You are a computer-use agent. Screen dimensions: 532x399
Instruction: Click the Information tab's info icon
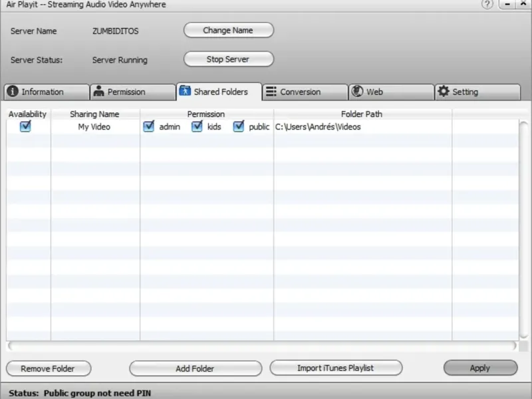click(13, 91)
